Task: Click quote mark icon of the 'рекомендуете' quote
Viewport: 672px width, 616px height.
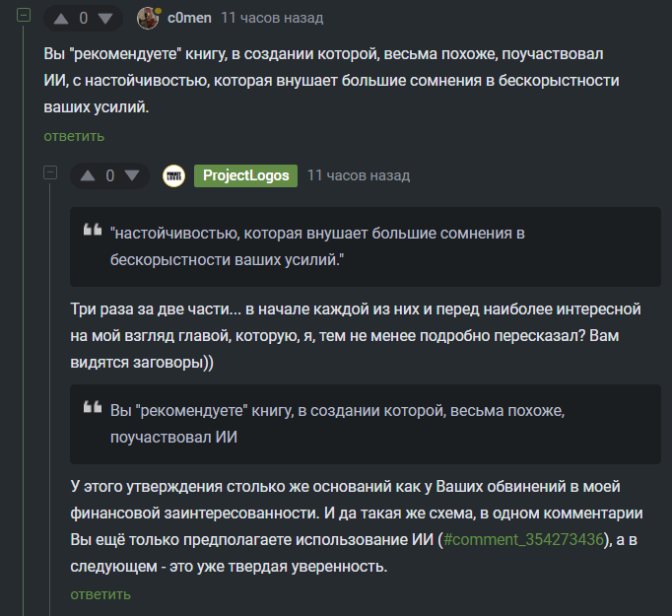Action: click(92, 408)
